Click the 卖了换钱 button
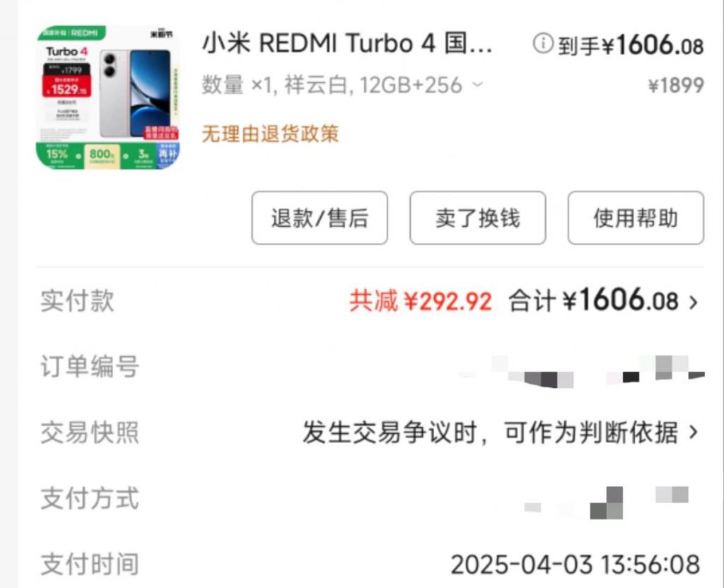 point(478,218)
